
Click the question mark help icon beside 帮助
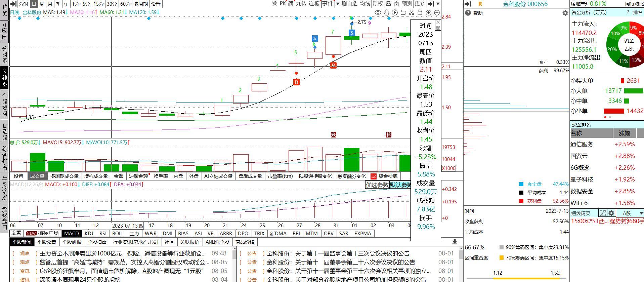point(468,13)
